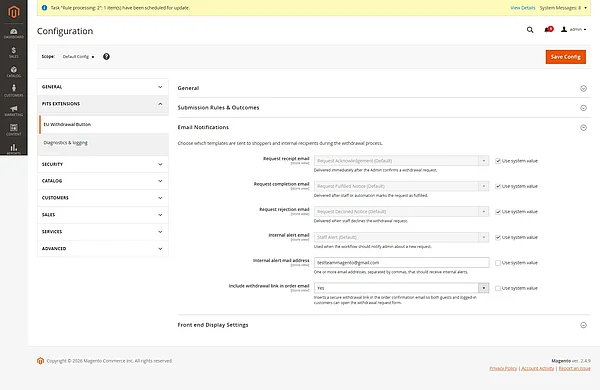Screen dimensions: 600x390
Task: Open the notifications bell icon
Action: click(x=548, y=29)
